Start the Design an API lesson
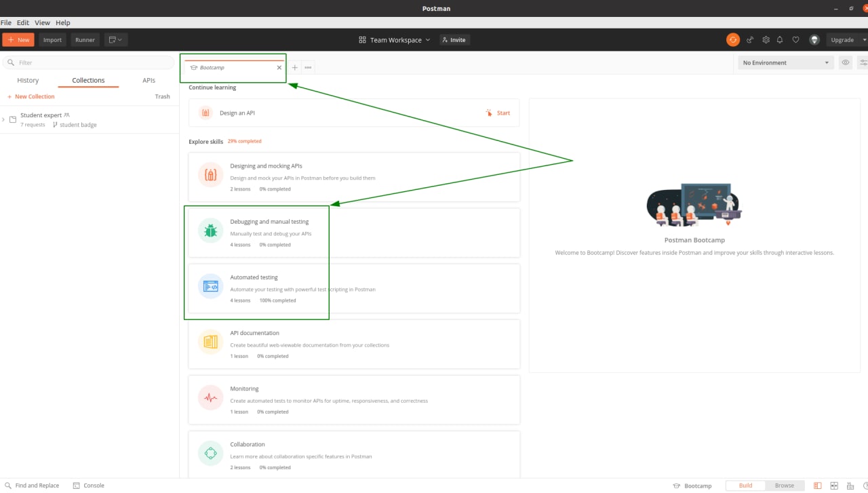Image resolution: width=868 pixels, height=493 pixels. 498,113
